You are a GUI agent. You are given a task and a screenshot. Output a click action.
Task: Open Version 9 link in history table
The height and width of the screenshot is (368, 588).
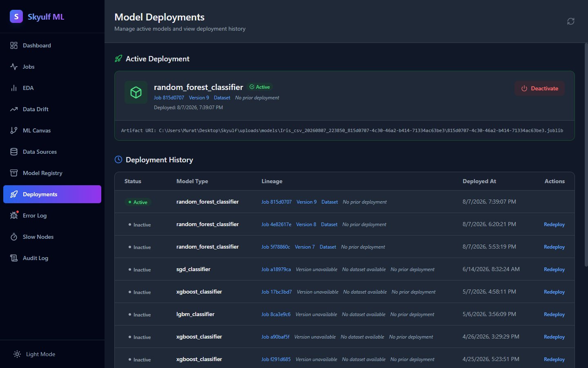pyautogui.click(x=306, y=202)
